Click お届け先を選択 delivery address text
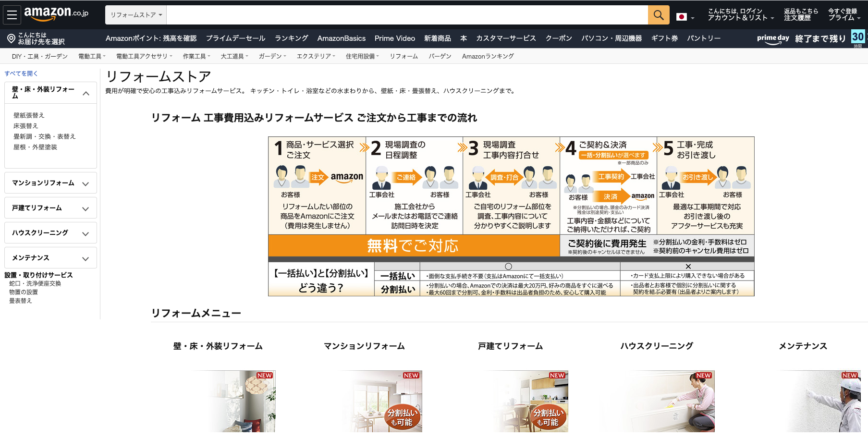 click(41, 42)
